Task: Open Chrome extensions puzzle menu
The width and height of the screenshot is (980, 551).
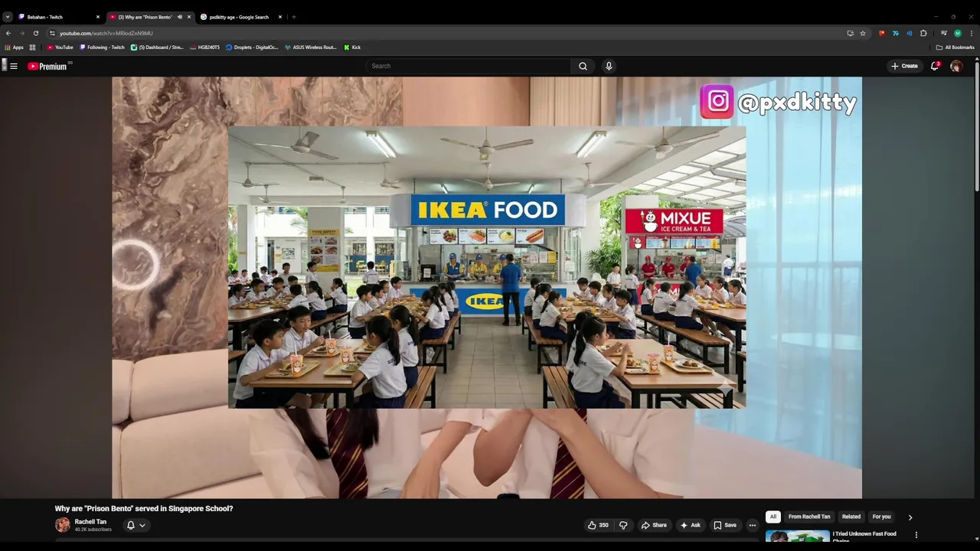Action: [923, 33]
